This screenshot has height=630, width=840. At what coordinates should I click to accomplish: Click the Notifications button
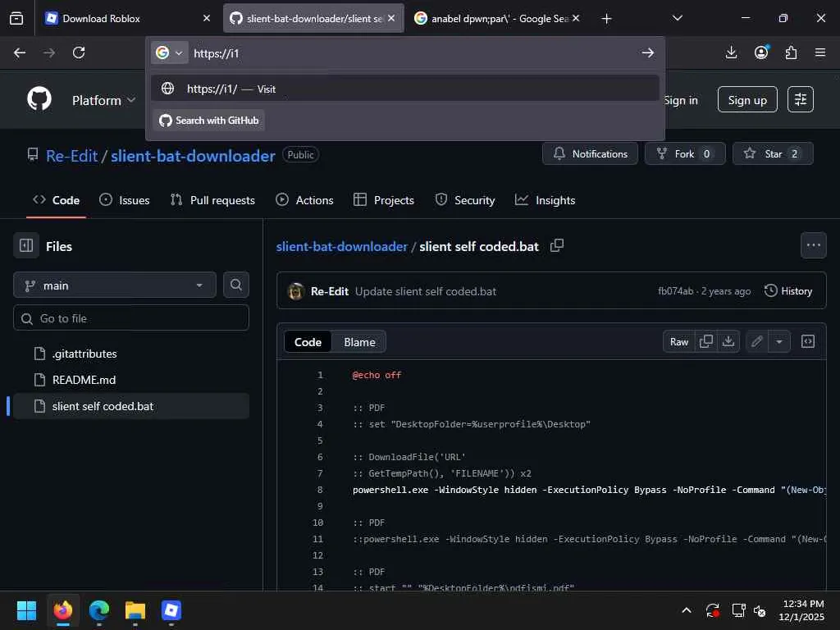pos(590,153)
